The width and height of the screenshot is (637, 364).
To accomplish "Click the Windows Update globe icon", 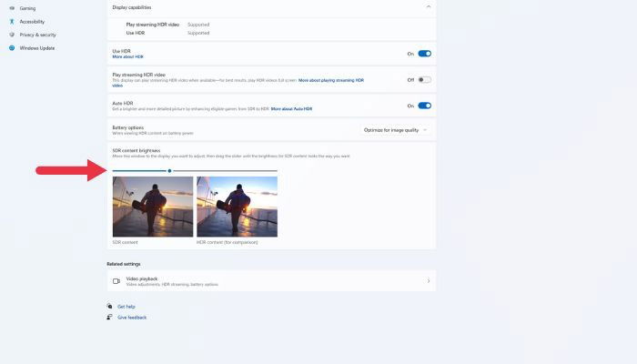I will point(12,48).
